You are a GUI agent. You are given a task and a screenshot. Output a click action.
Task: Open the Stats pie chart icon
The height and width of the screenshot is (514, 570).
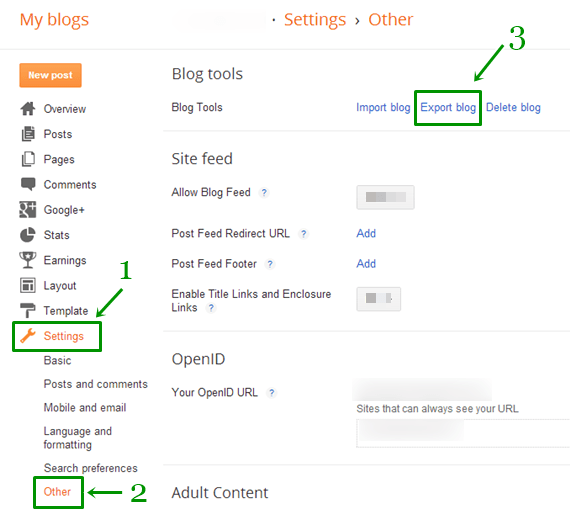point(28,235)
